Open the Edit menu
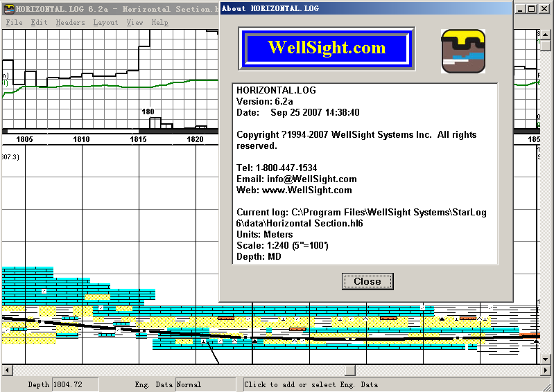 (x=39, y=23)
